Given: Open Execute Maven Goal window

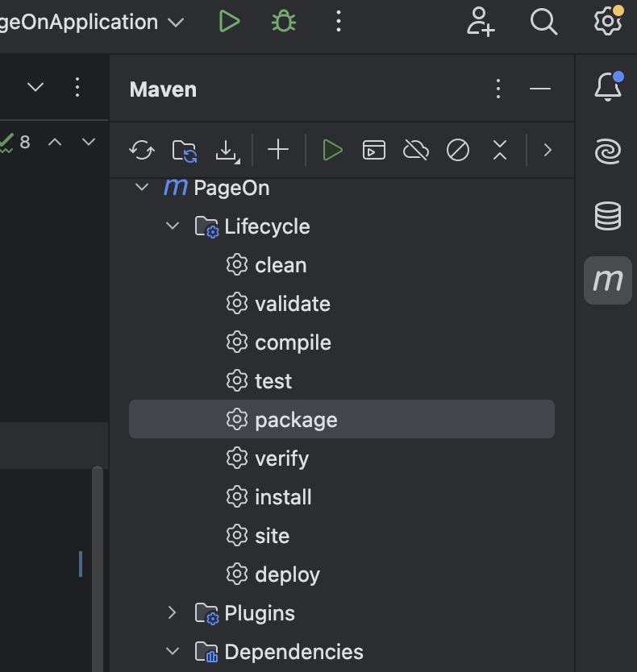Looking at the screenshot, I should point(374,150).
